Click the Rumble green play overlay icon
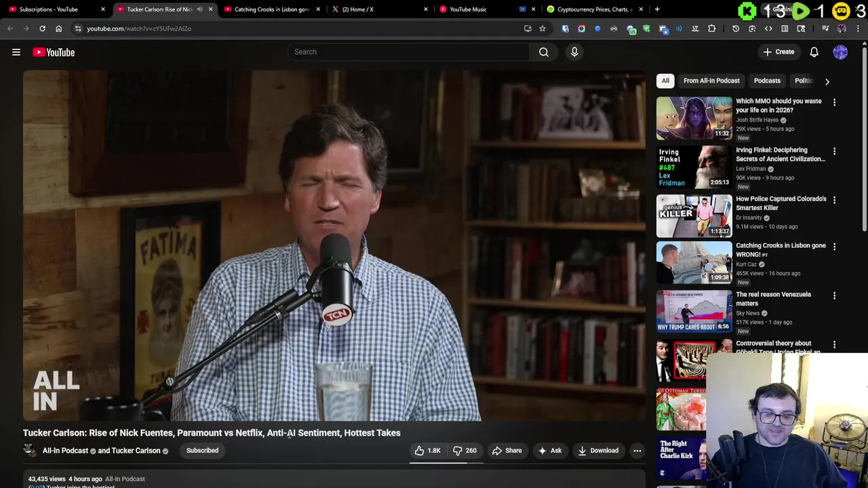868x488 pixels. [800, 11]
